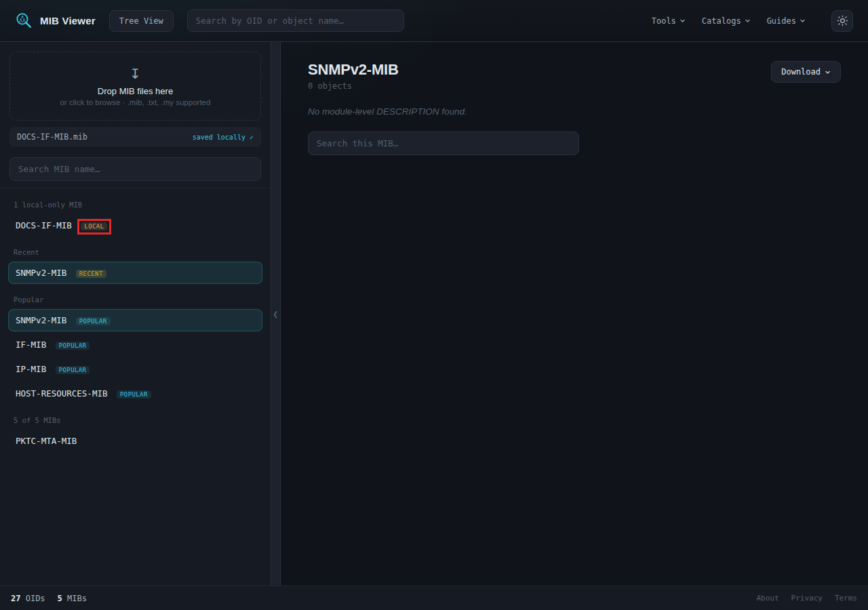Click the Search MIB name field
The image size is (868, 610).
pyautogui.click(x=135, y=169)
